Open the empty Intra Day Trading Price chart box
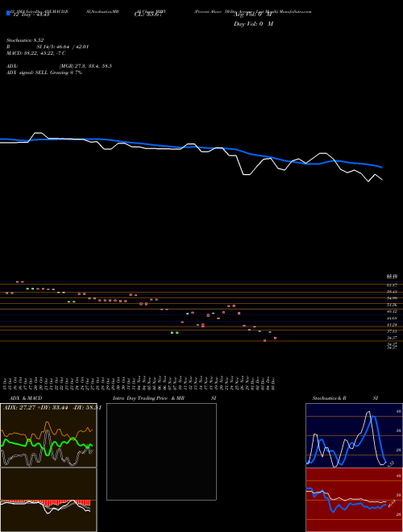This screenshot has width=403, height=532. [x=161, y=451]
